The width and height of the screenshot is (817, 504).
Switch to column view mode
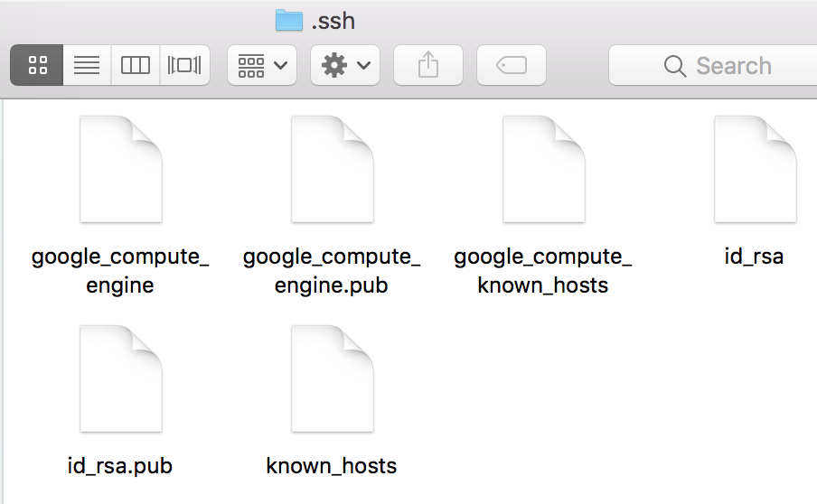point(136,65)
